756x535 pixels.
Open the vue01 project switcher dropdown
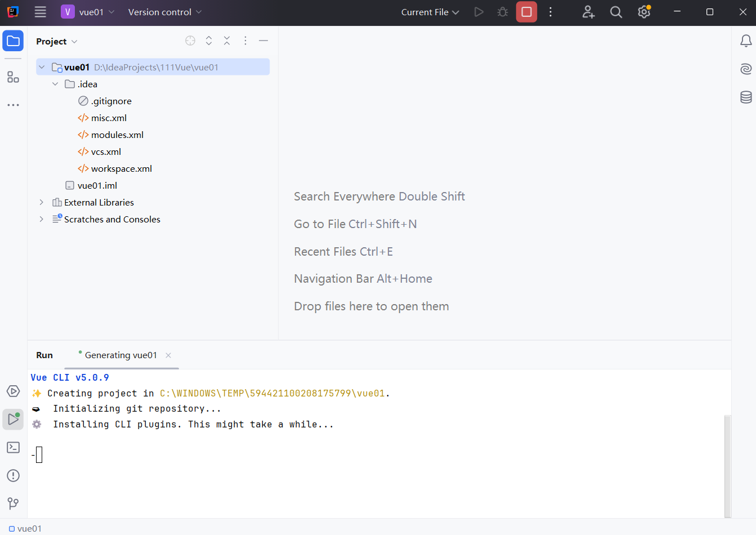88,12
